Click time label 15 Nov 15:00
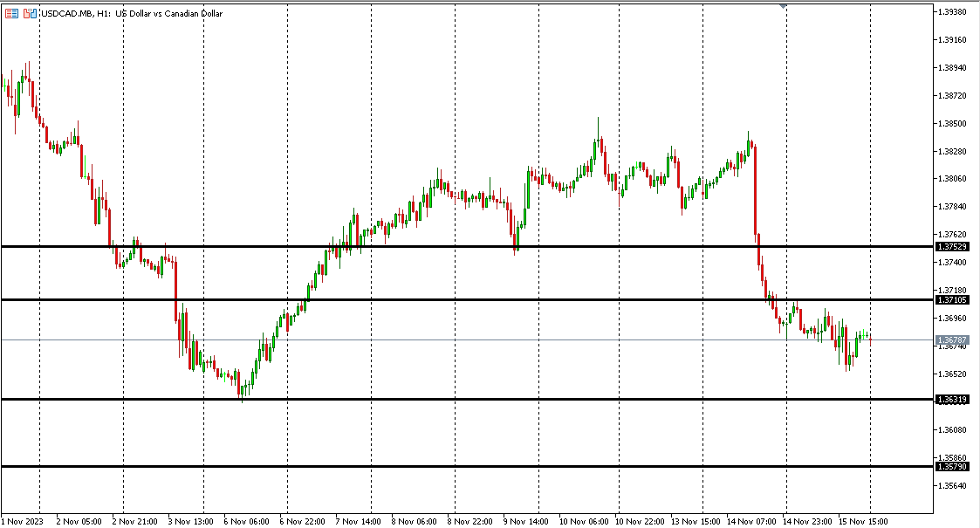The width and height of the screenshot is (980, 528). (862, 522)
